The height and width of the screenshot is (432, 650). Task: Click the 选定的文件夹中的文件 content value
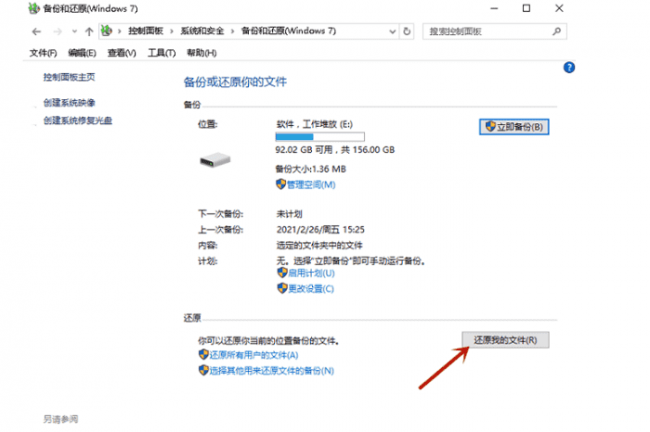tap(319, 245)
